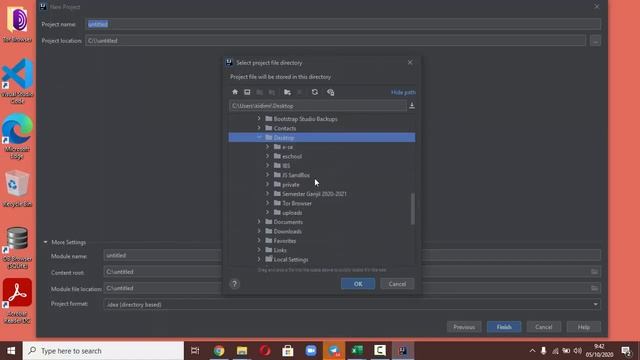Select the Links folder
640x360 pixels.
[280, 250]
